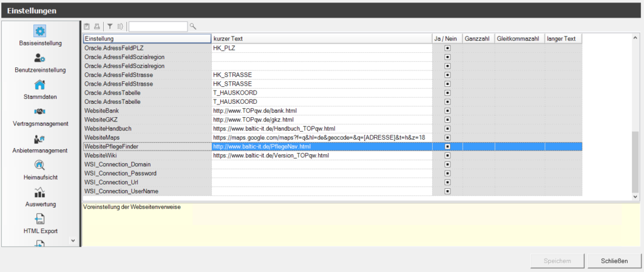Open Benutzereinstellung user settings icon

40,59
